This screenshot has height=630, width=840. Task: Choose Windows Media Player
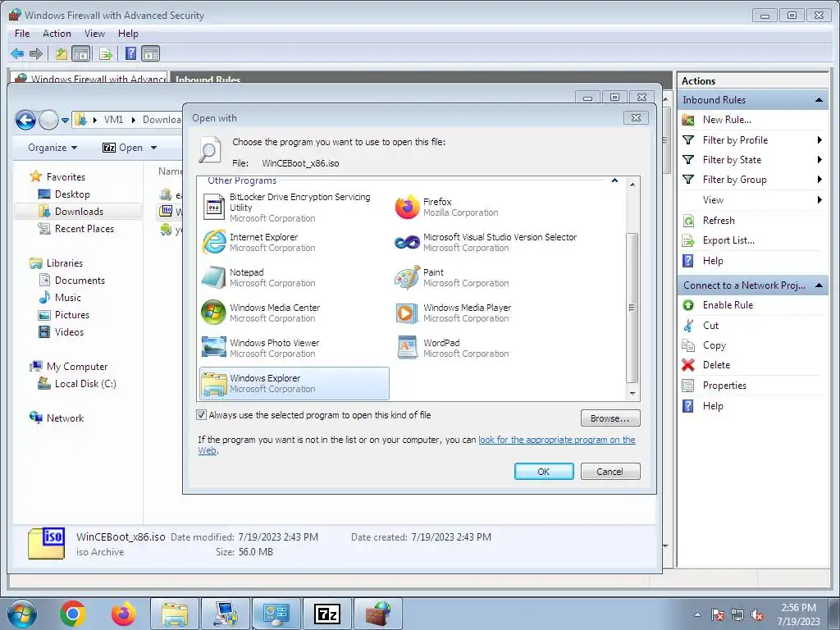[454, 313]
